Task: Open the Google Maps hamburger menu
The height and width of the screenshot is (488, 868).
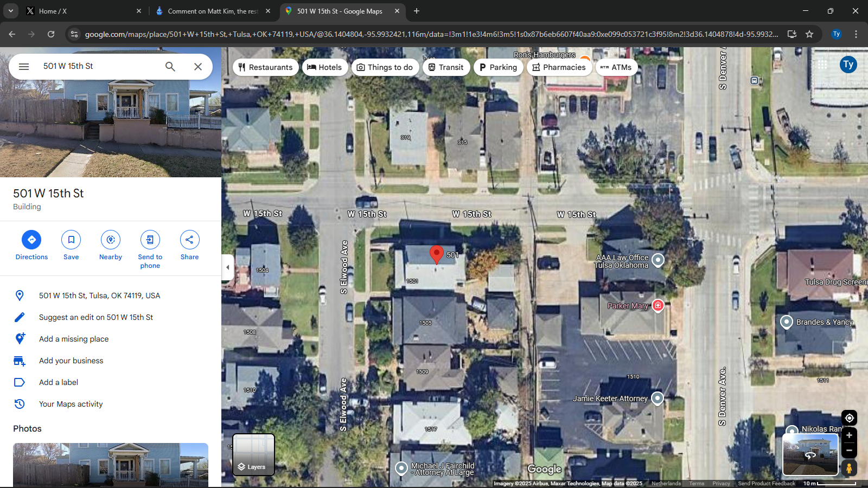Action: (24, 66)
